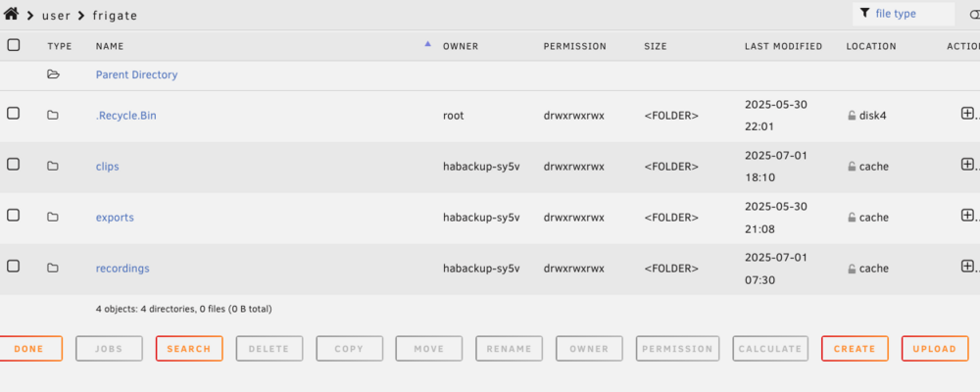980x392 pixels.
Task: Sort by Name using the arrow indicator
Action: coord(427,44)
